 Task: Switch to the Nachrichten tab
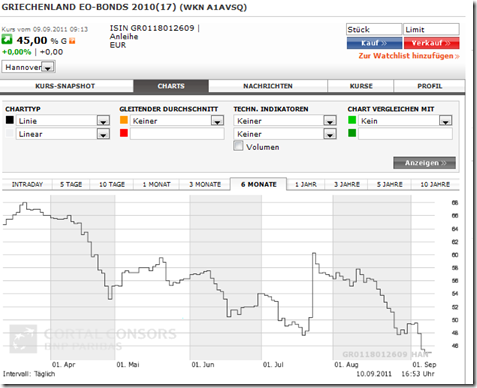268,86
